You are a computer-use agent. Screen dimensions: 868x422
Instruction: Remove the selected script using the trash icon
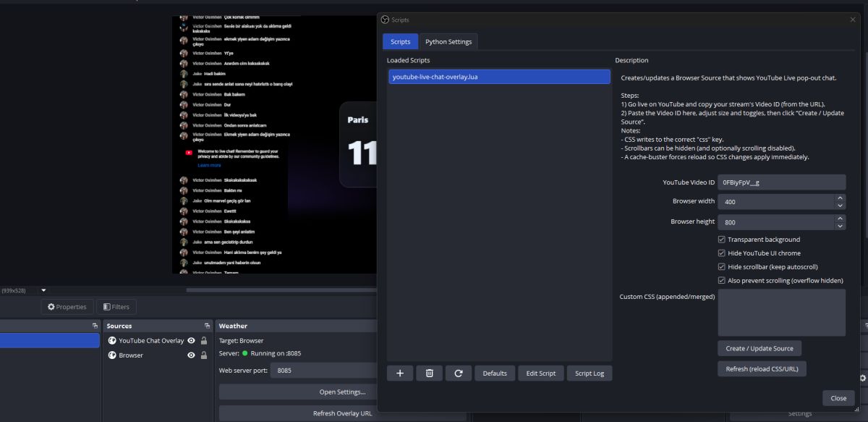point(429,373)
